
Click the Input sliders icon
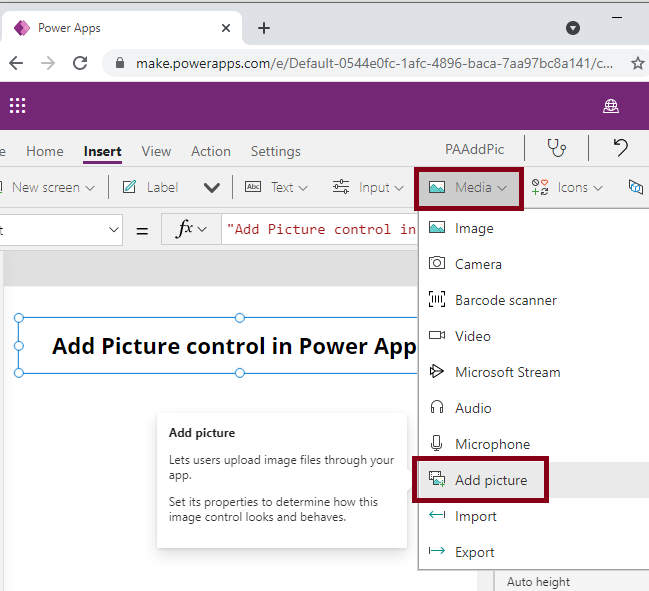[341, 187]
